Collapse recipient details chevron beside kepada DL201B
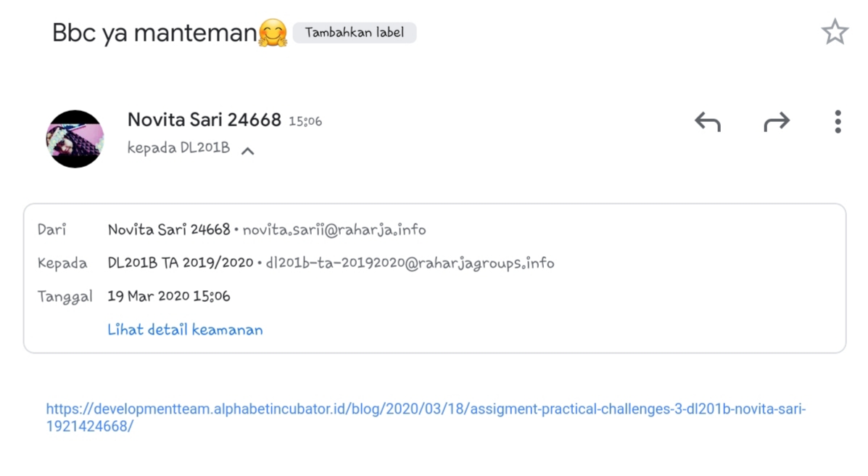The width and height of the screenshot is (868, 476). [x=248, y=151]
